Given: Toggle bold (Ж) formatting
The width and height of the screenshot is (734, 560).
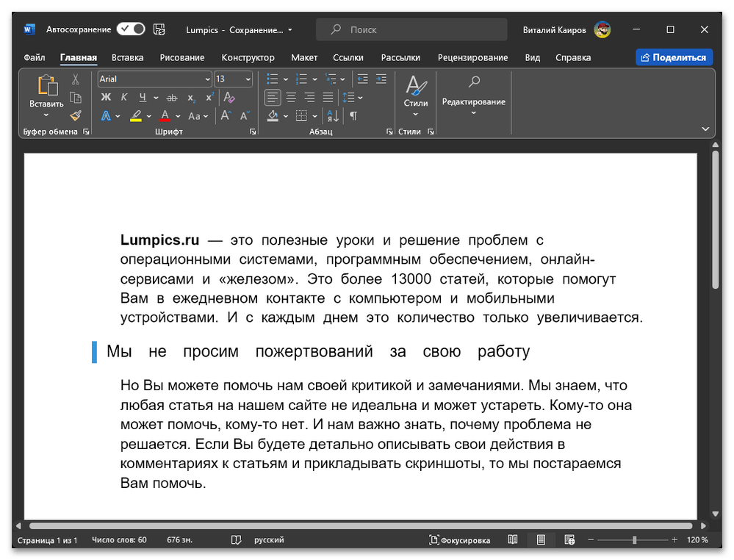Looking at the screenshot, I should coord(107,98).
